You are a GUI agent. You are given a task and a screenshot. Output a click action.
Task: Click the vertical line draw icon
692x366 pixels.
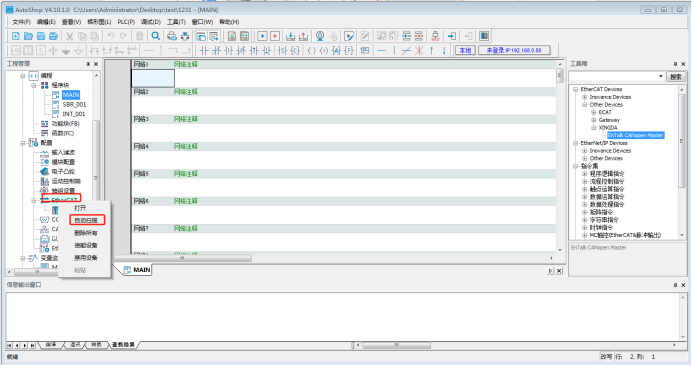394,51
